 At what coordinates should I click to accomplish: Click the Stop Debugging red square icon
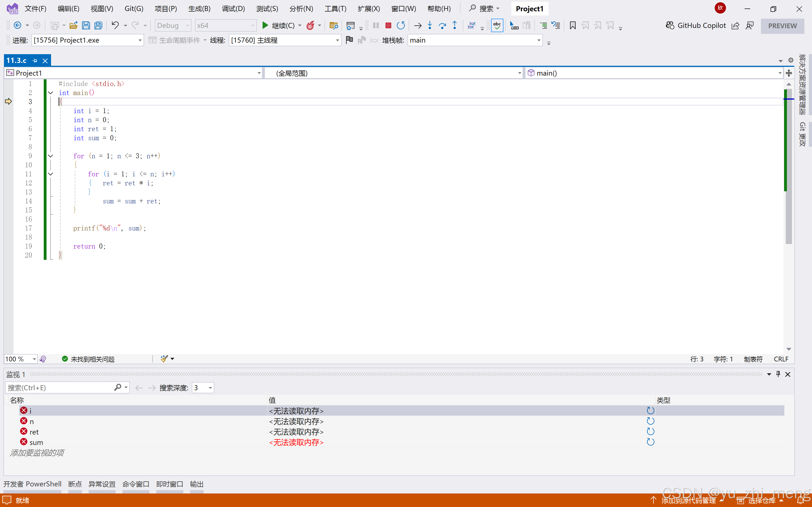(388, 25)
